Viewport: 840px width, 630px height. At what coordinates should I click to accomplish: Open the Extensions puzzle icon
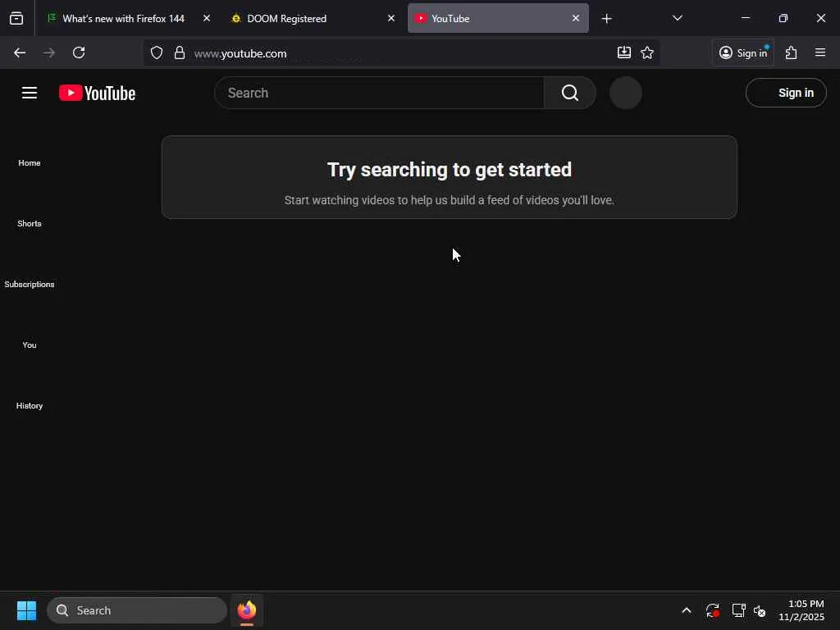pos(792,52)
